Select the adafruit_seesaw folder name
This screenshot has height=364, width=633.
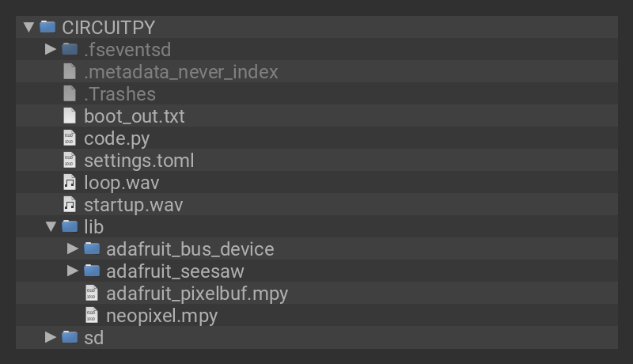(175, 271)
